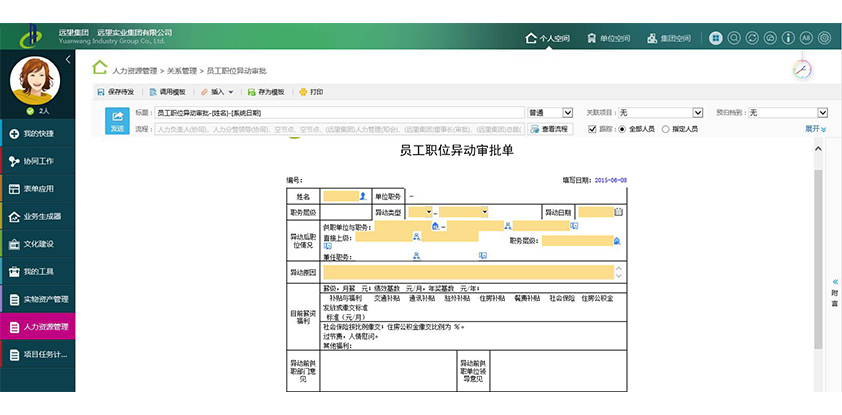Click org picker icon in 供职单位与职务 row
The height and width of the screenshot is (415, 842).
pyautogui.click(x=507, y=225)
